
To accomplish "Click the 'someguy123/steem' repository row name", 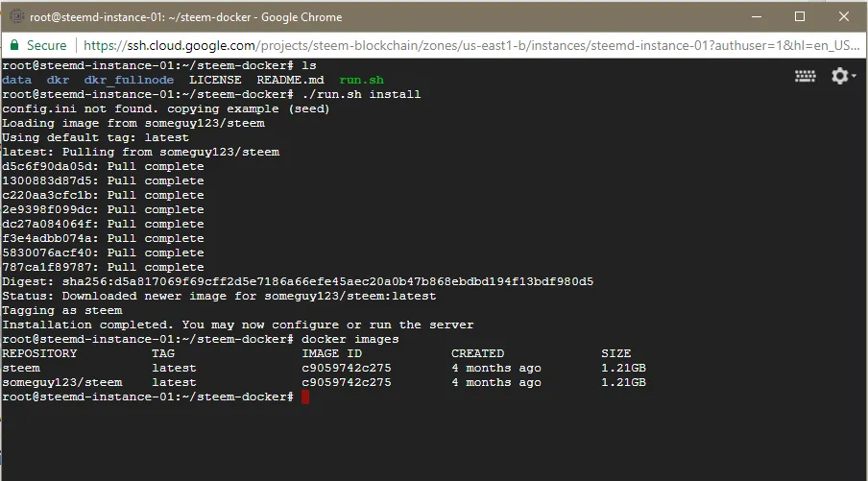I will [x=62, y=382].
